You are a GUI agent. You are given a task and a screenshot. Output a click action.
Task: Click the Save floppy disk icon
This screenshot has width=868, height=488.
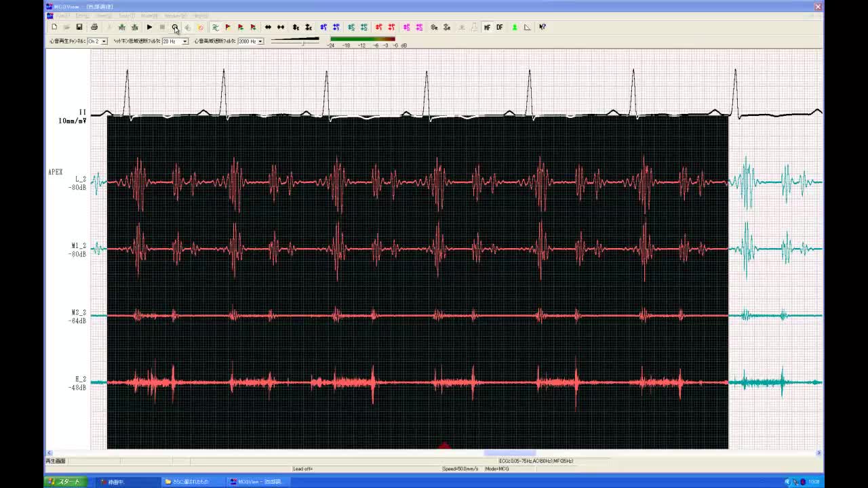(79, 27)
